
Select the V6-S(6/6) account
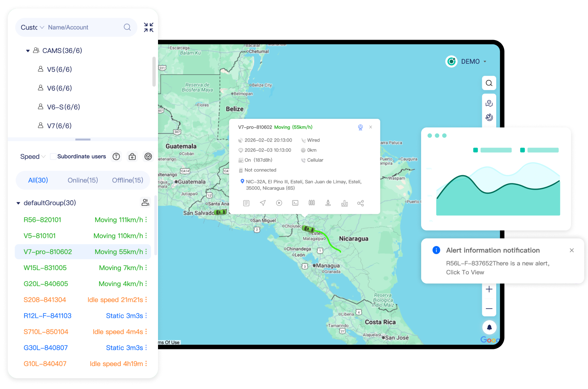pos(63,107)
